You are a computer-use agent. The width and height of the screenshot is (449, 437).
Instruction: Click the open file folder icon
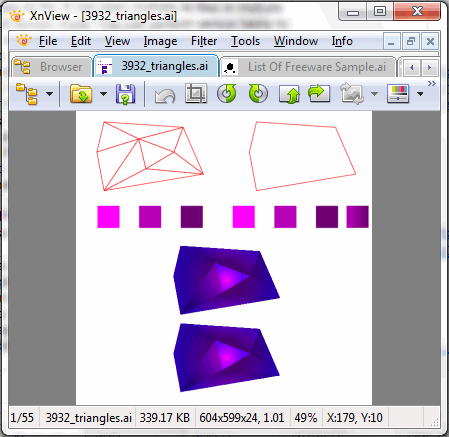(x=81, y=94)
